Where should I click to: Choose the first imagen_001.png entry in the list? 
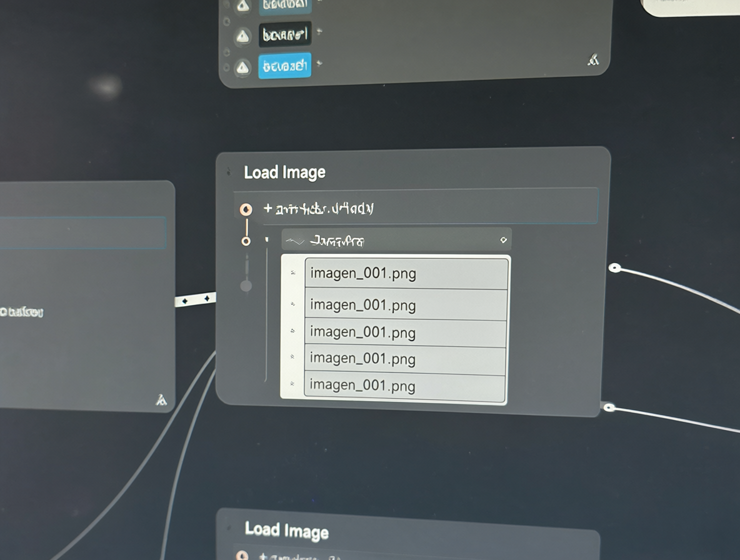(406, 273)
